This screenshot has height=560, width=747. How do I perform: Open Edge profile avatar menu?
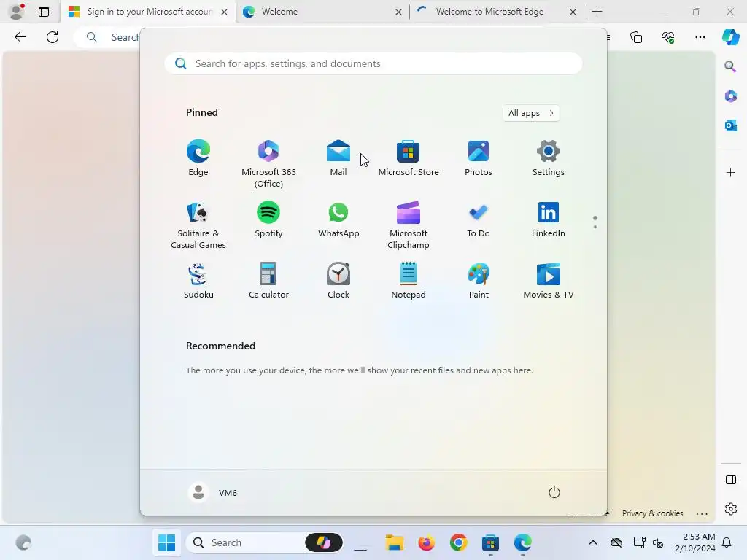coord(17,12)
